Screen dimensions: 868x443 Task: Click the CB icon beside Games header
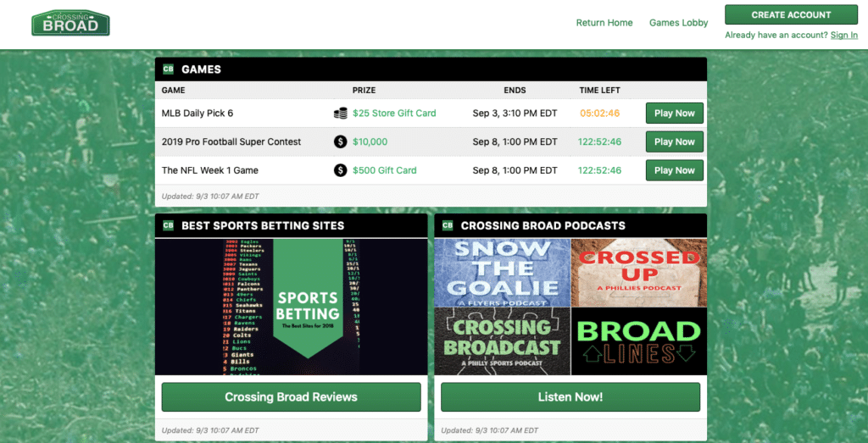click(168, 69)
